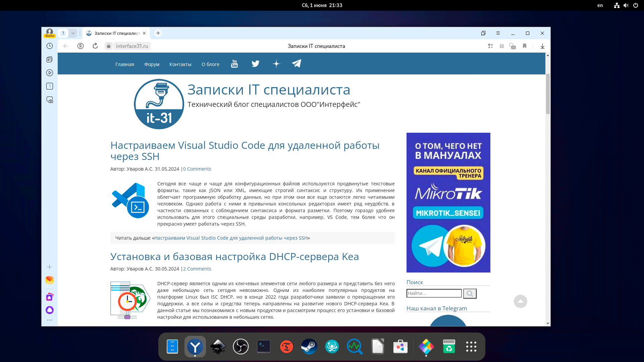Open the browser hamburger menu
This screenshot has height=362, width=644.
pyautogui.click(x=498, y=33)
